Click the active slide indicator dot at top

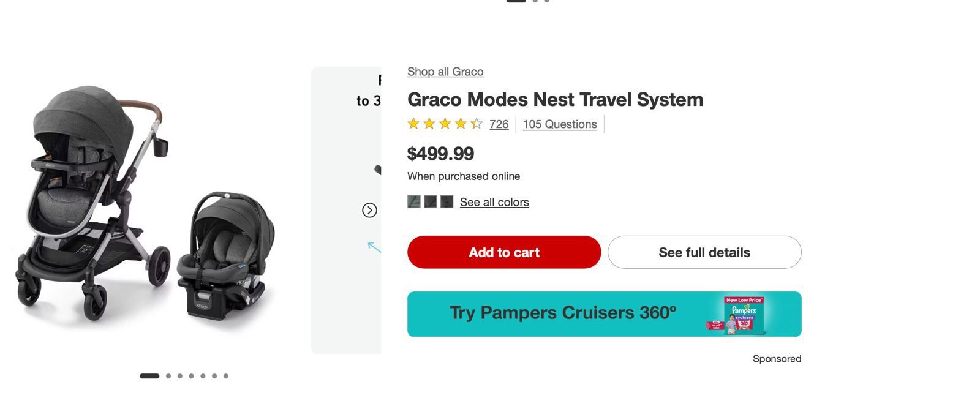[x=515, y=0]
